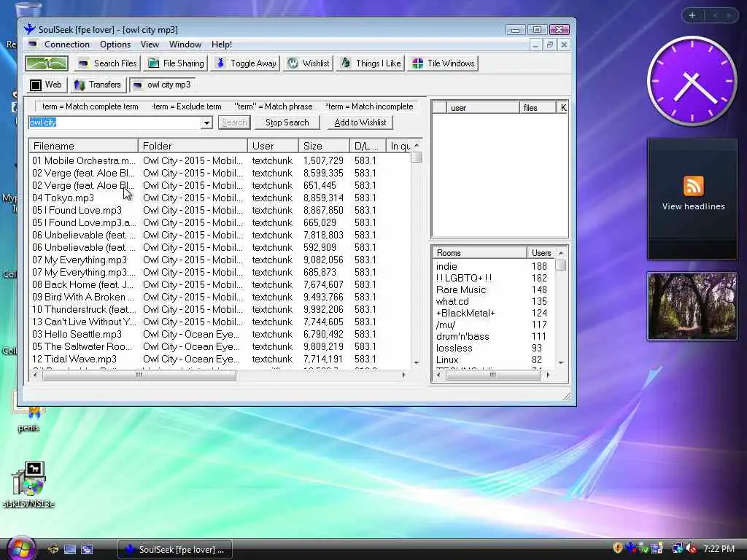This screenshot has width=747, height=560.
Task: Click Rooms column header
Action: [479, 253]
